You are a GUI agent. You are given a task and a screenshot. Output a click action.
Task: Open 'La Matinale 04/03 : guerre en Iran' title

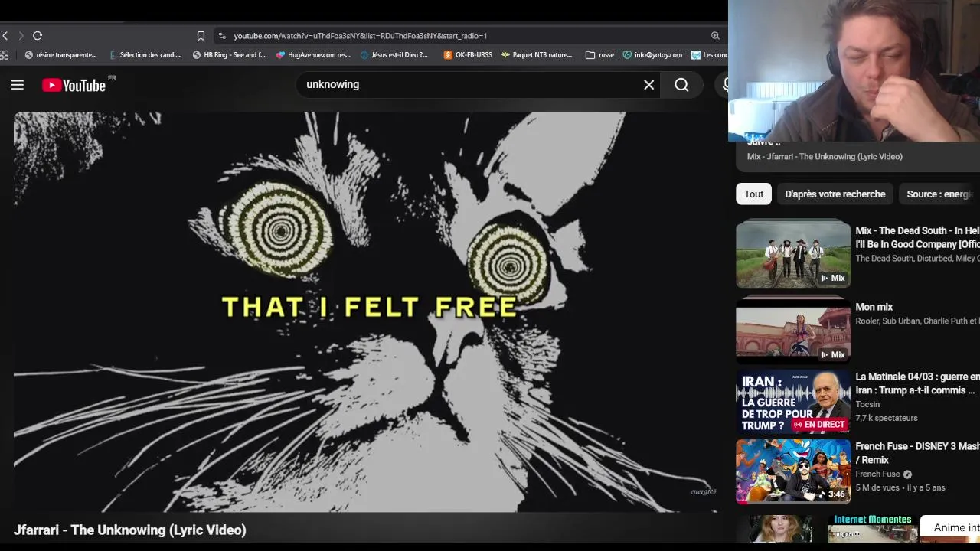coord(917,383)
